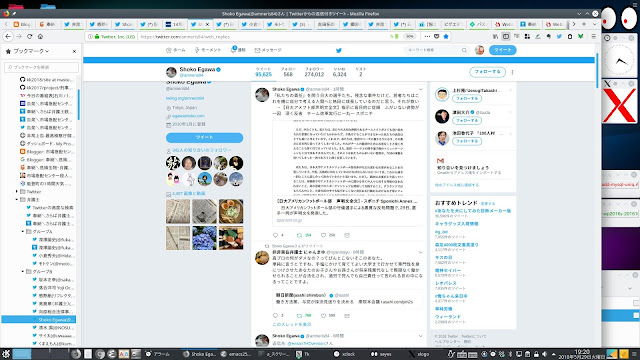This screenshot has height=360, width=640.
Task: Click the Gmail icon in find-friends card
Action: click(x=440, y=160)
